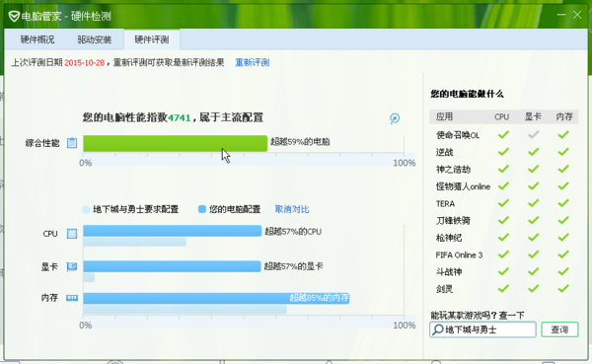The height and width of the screenshot is (364, 592).
Task: Click the 超越57%的显卡 label
Action: click(x=293, y=266)
